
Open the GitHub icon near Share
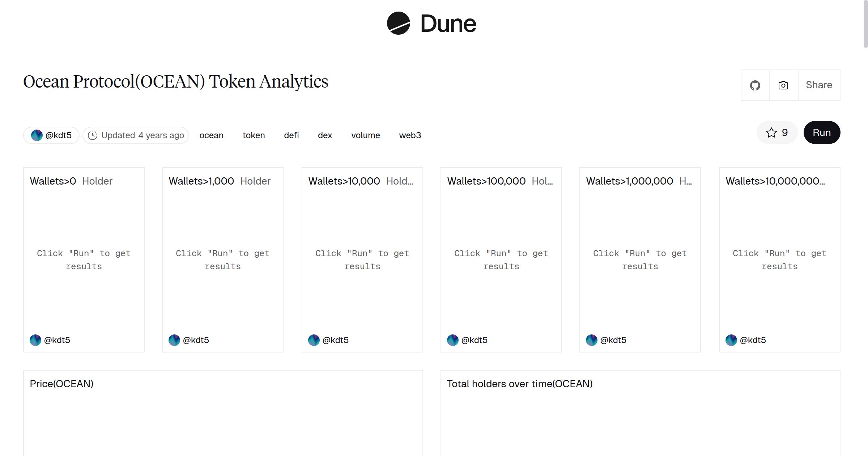755,85
